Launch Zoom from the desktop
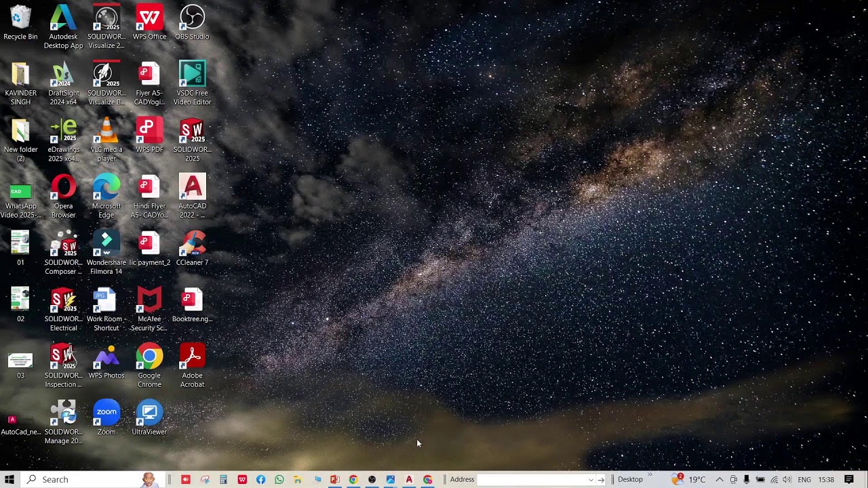 click(x=106, y=418)
